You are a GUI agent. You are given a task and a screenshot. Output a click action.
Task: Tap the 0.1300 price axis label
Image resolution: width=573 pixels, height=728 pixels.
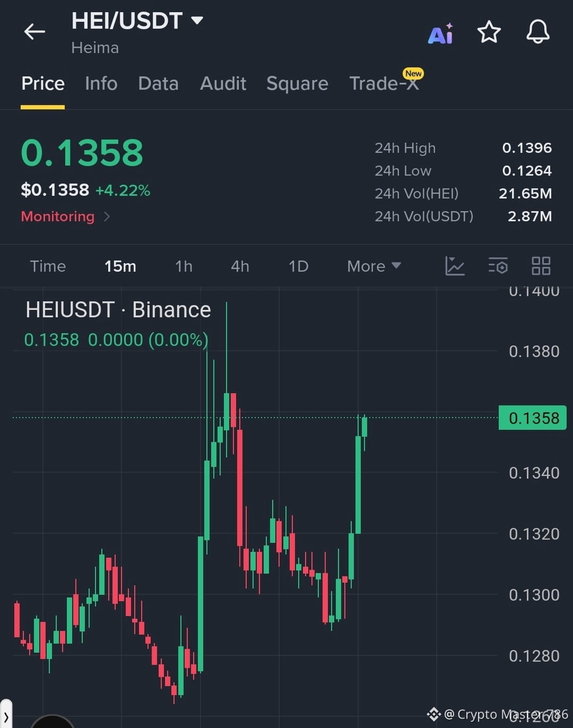534,595
